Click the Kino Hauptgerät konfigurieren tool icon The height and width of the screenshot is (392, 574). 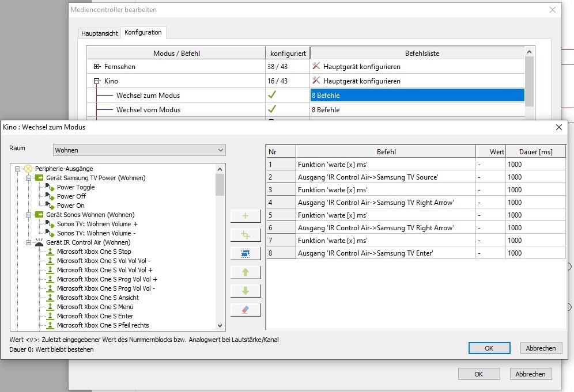(x=316, y=81)
